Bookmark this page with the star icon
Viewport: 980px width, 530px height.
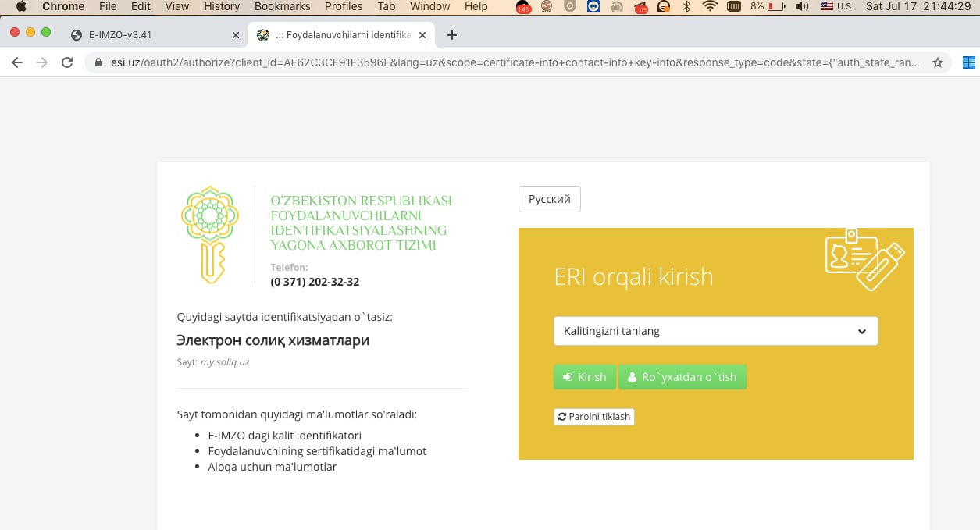(938, 63)
